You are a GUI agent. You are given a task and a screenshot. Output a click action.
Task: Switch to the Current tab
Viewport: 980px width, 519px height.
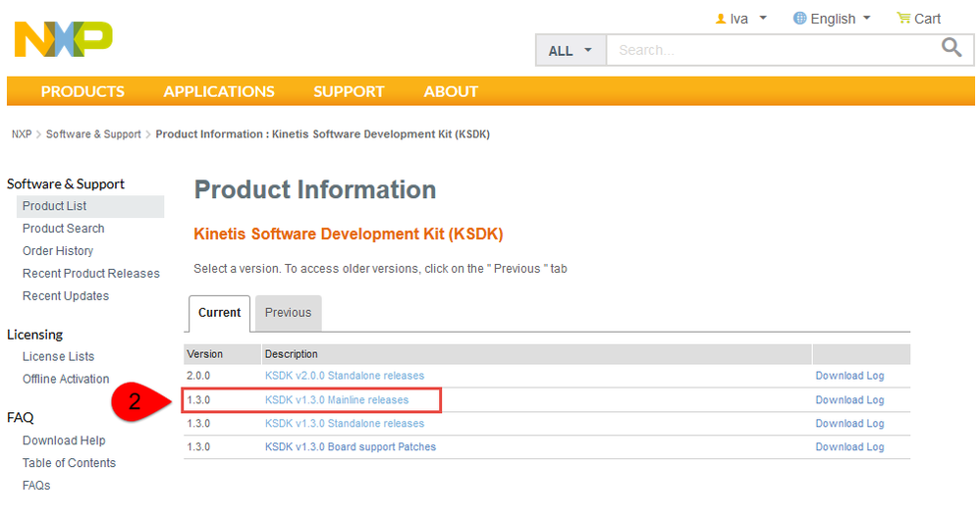coord(219,313)
